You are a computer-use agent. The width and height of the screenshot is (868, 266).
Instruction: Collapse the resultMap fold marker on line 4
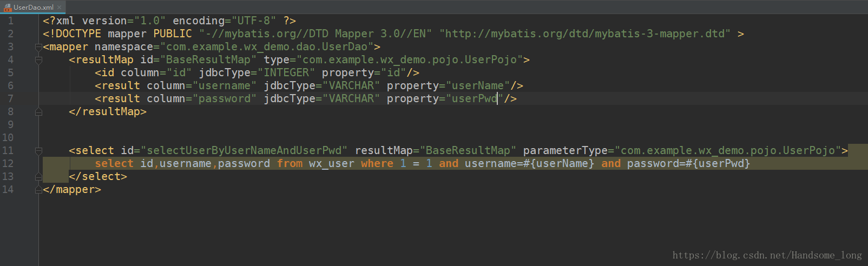tap(38, 60)
